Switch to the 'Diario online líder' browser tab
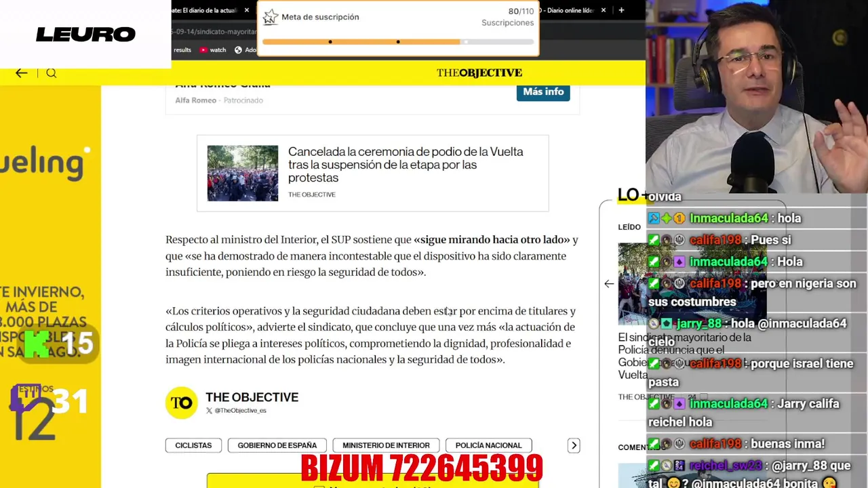Screen dimensions: 868x488 point(570,10)
